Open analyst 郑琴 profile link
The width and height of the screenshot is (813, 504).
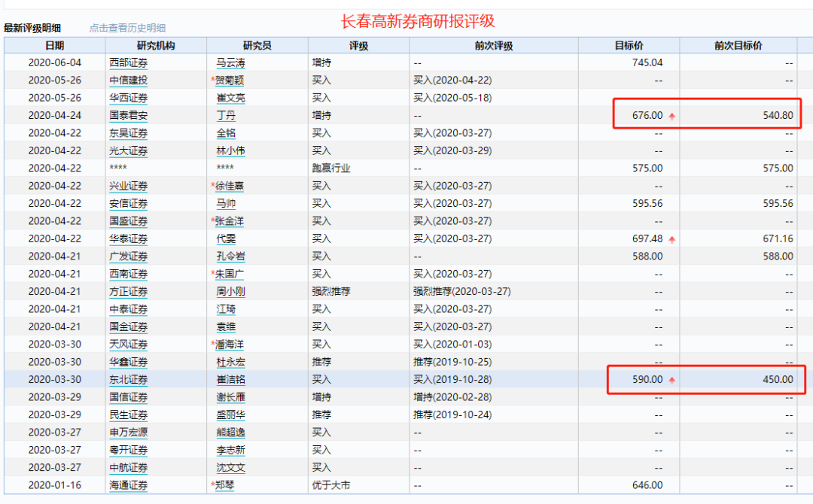(x=225, y=485)
